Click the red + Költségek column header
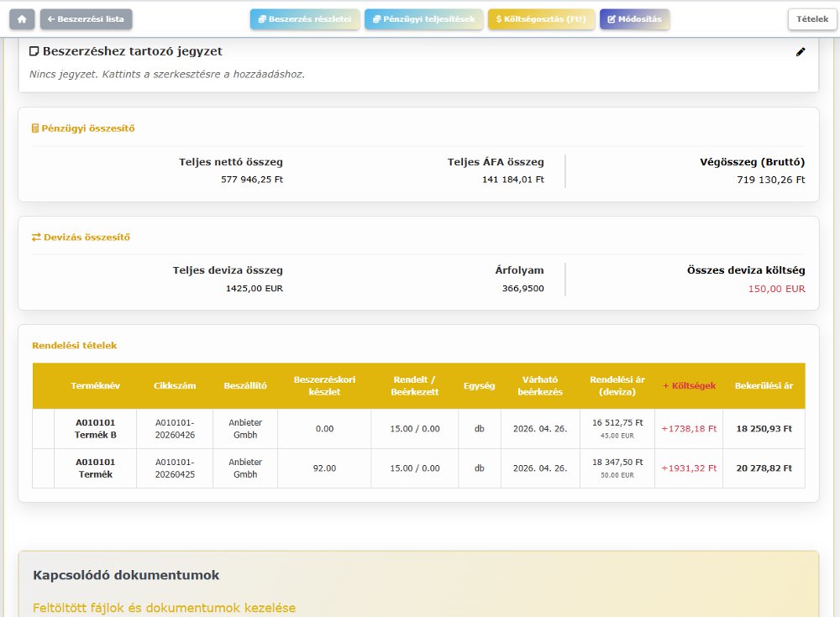Image resolution: width=840 pixels, height=617 pixels. 689,386
